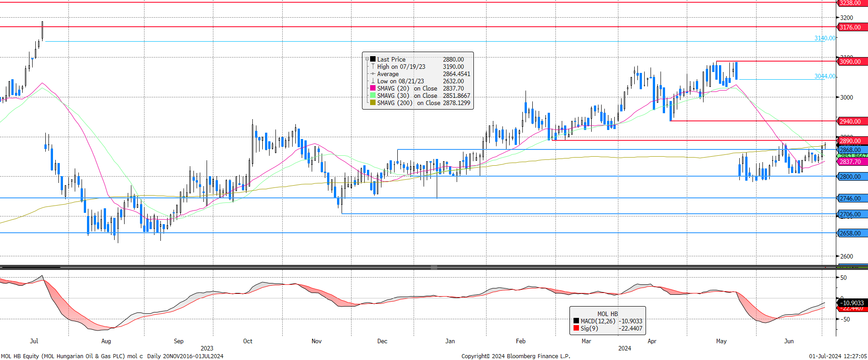The height and width of the screenshot is (360, 868).
Task: Click the Low marker icon in legend
Action: click(373, 81)
